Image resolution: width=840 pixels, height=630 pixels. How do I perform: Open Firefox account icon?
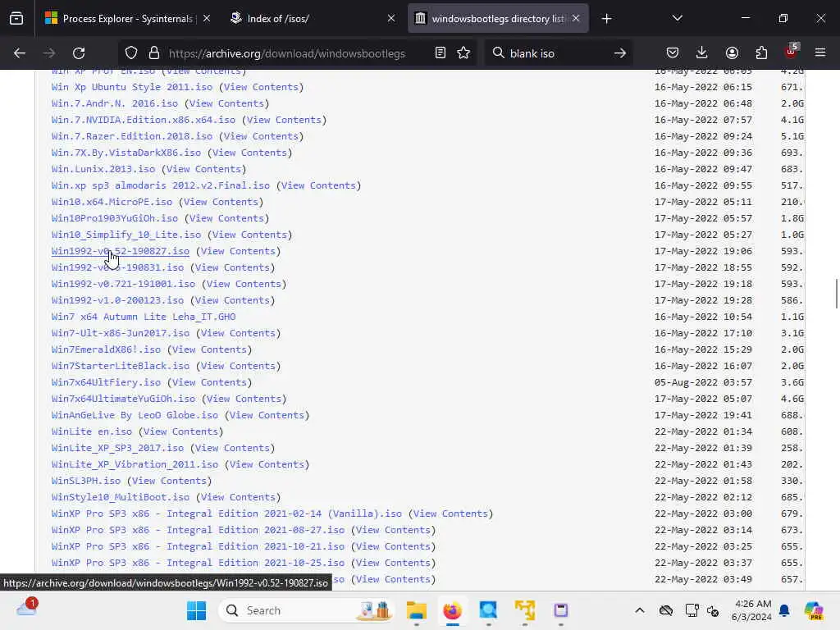[732, 53]
